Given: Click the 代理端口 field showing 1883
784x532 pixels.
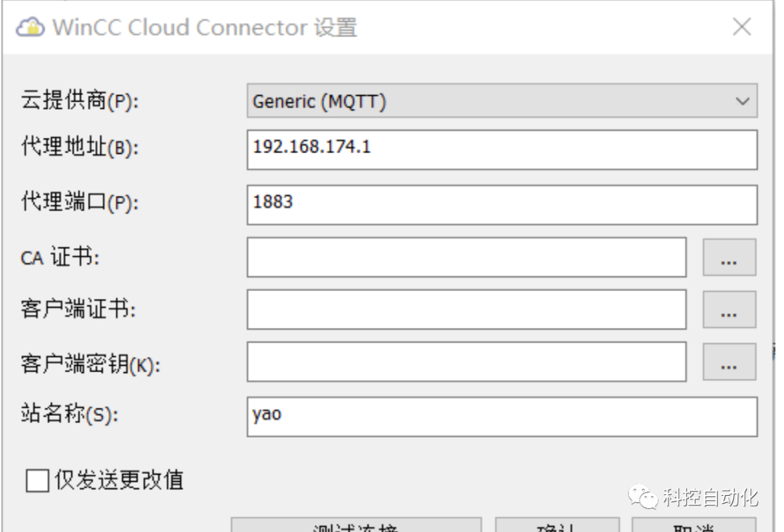Looking at the screenshot, I should click(502, 204).
